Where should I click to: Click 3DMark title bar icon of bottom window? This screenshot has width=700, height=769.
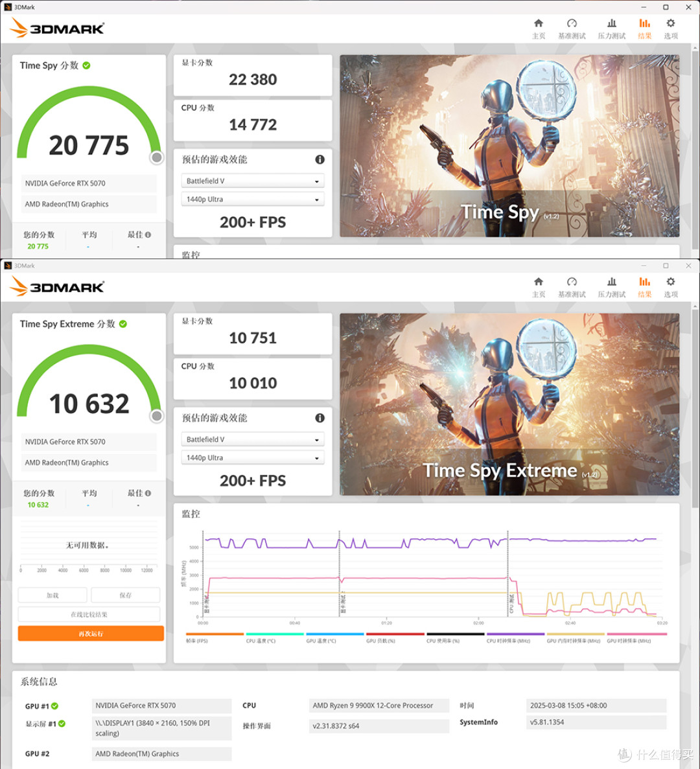(x=7, y=266)
